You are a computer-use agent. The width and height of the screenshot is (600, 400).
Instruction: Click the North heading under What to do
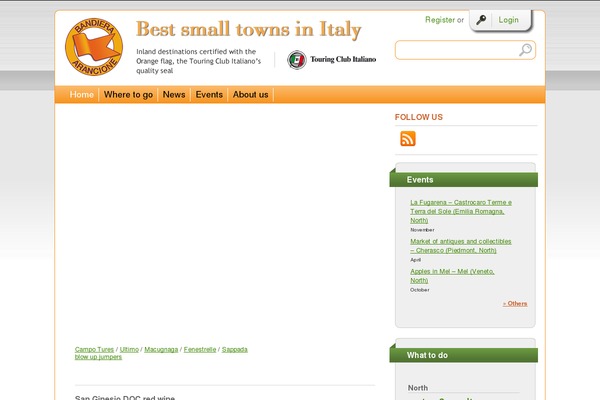coord(418,388)
